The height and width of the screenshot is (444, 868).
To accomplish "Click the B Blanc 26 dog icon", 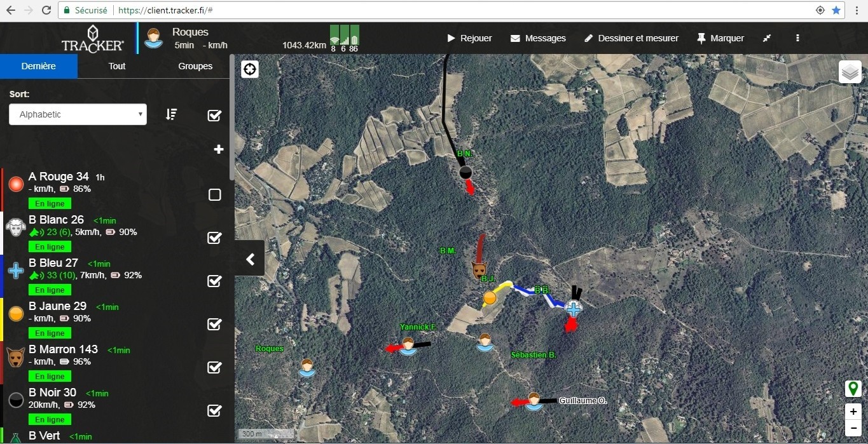I will point(15,227).
